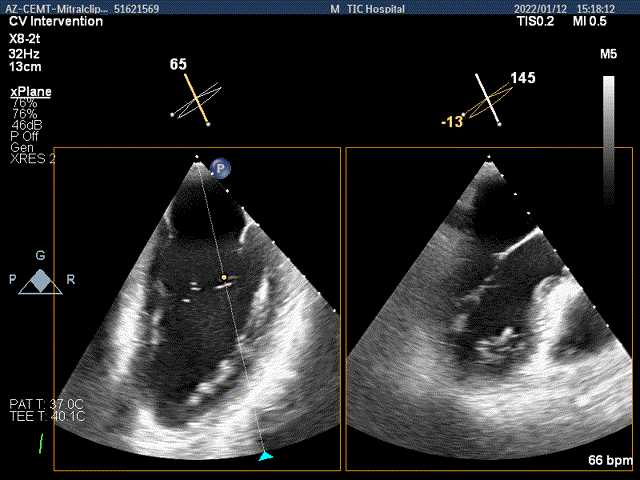Click the G/P/R transducer orientation icon
The height and width of the screenshot is (480, 640).
coord(39,280)
